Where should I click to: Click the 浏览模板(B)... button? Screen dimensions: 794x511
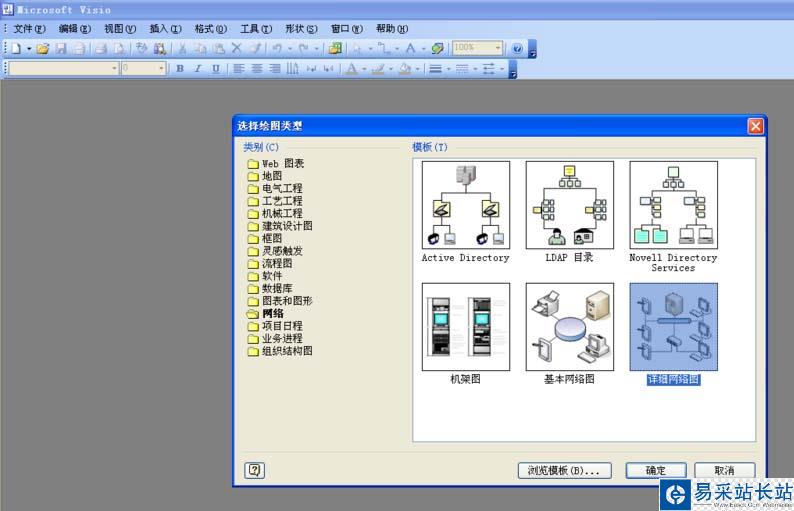[x=564, y=470]
